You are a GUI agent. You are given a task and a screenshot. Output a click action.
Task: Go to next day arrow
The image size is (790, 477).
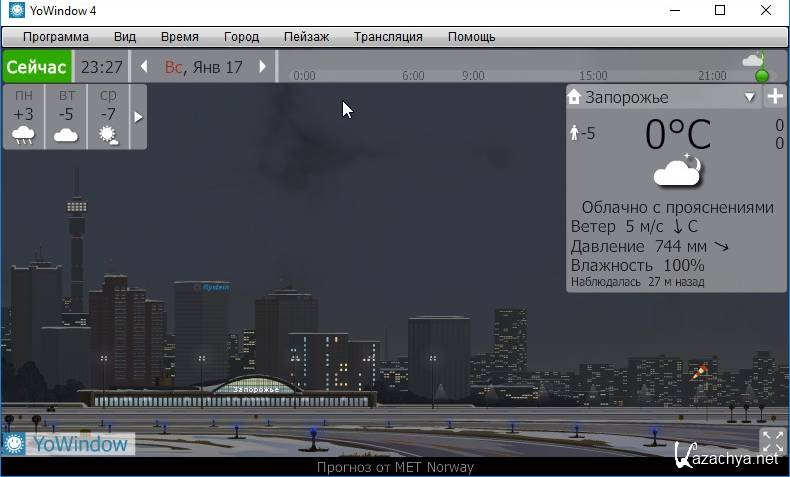click(x=263, y=67)
